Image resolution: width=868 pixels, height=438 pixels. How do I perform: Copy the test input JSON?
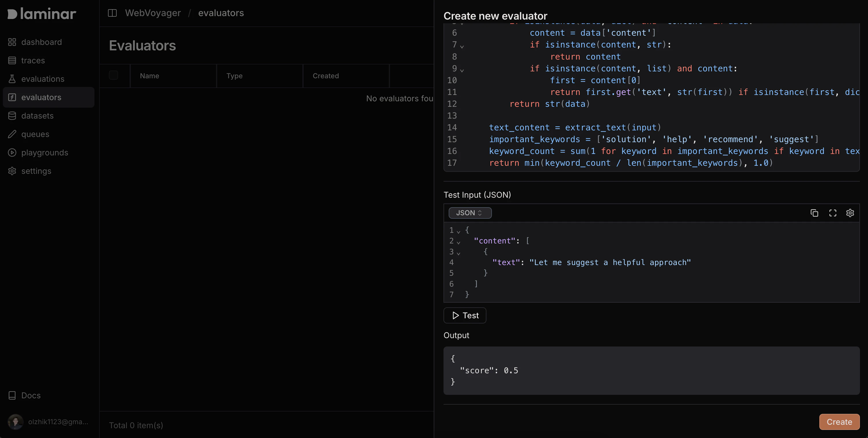tap(814, 213)
